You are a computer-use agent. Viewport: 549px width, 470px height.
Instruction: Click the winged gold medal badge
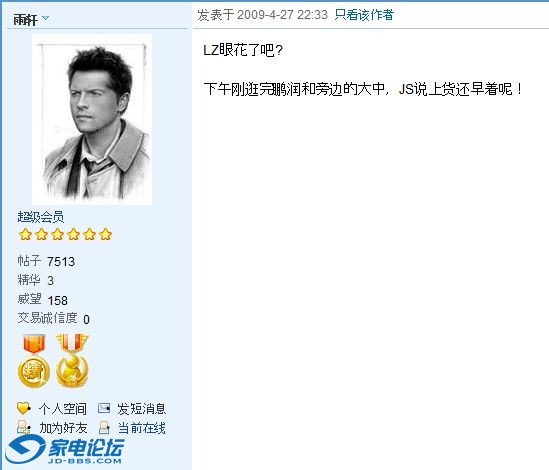point(72,361)
